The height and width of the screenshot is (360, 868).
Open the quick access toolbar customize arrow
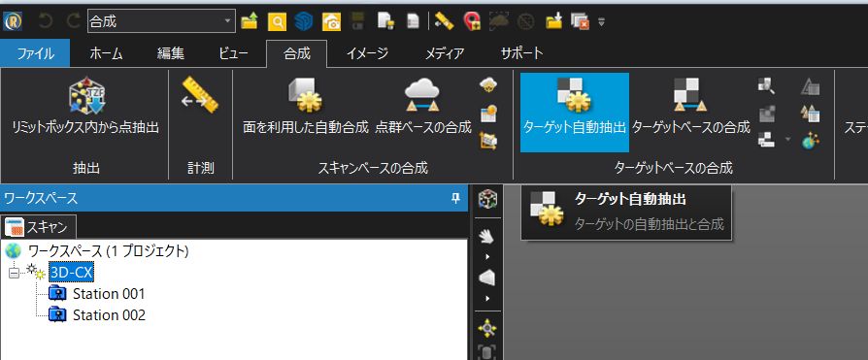tap(601, 22)
